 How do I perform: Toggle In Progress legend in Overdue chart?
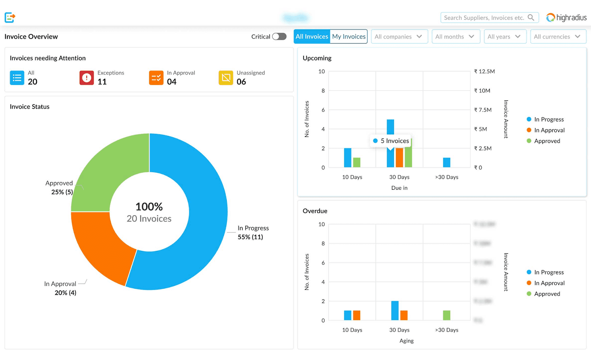click(x=545, y=272)
